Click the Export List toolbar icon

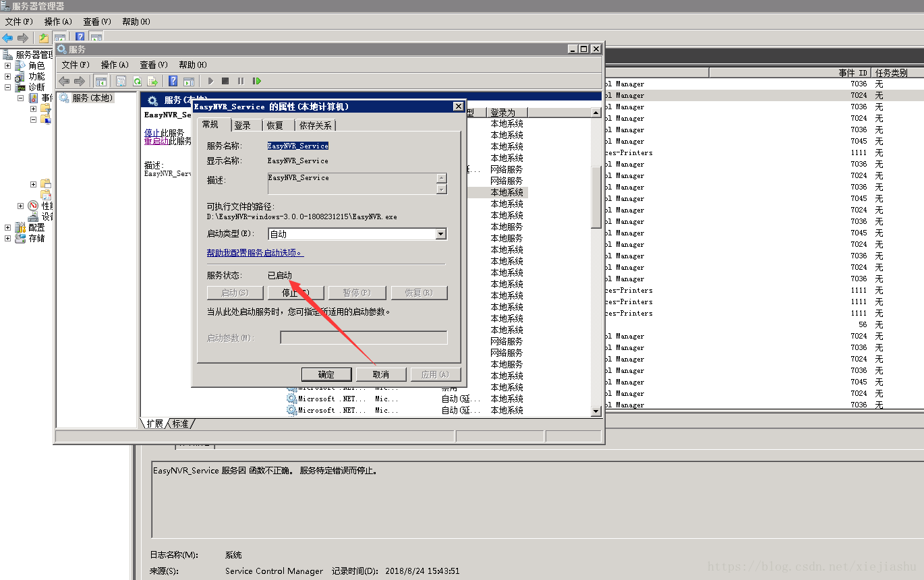(x=152, y=81)
